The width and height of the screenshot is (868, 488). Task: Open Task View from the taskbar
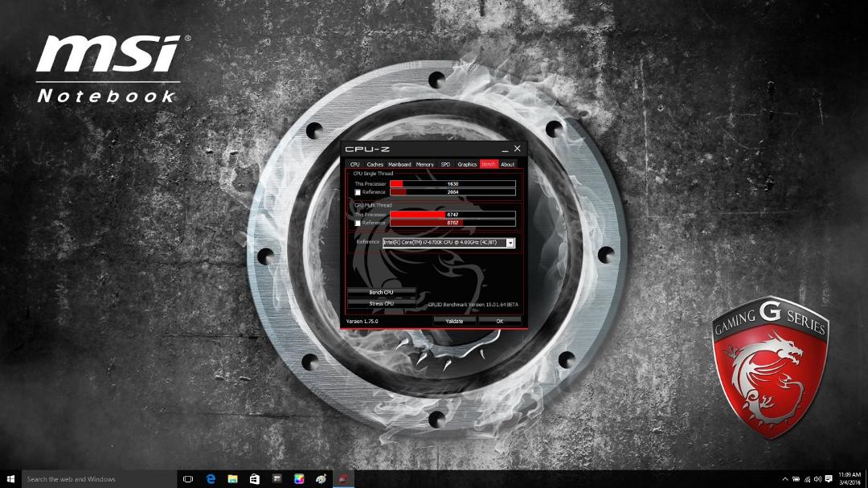(x=188, y=479)
